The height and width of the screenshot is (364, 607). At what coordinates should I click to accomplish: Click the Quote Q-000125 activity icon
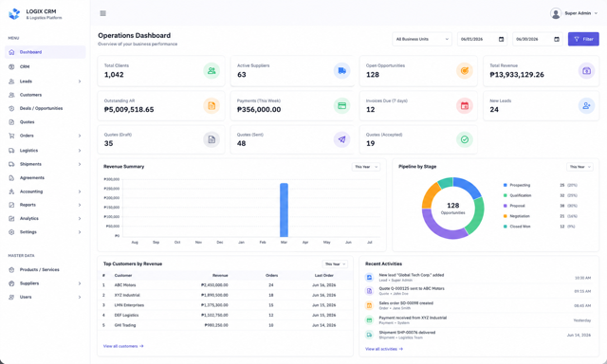coord(369,291)
